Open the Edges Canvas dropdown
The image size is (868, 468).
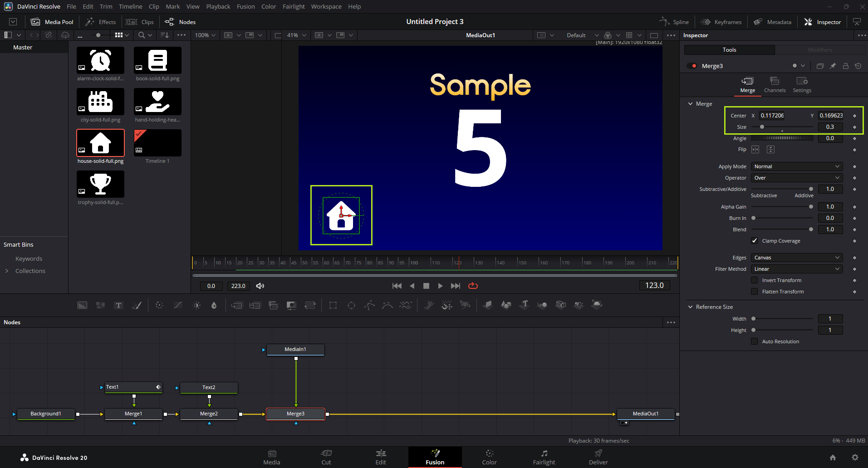click(796, 258)
